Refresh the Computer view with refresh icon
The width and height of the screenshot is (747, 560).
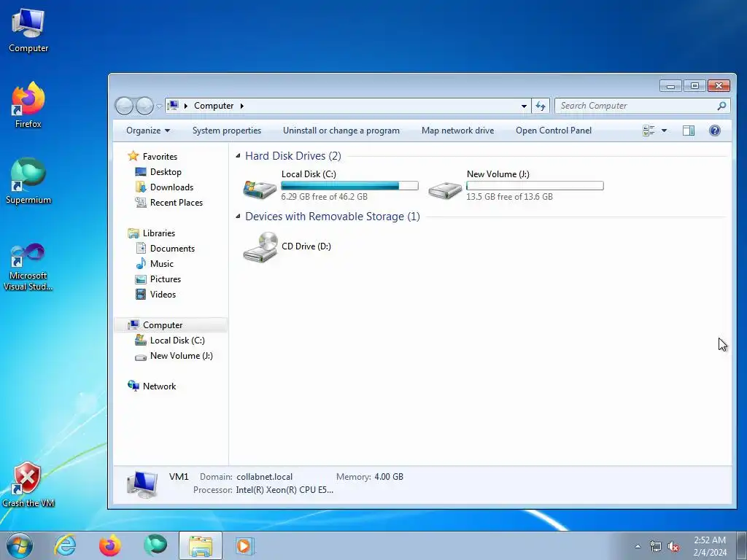(x=541, y=106)
